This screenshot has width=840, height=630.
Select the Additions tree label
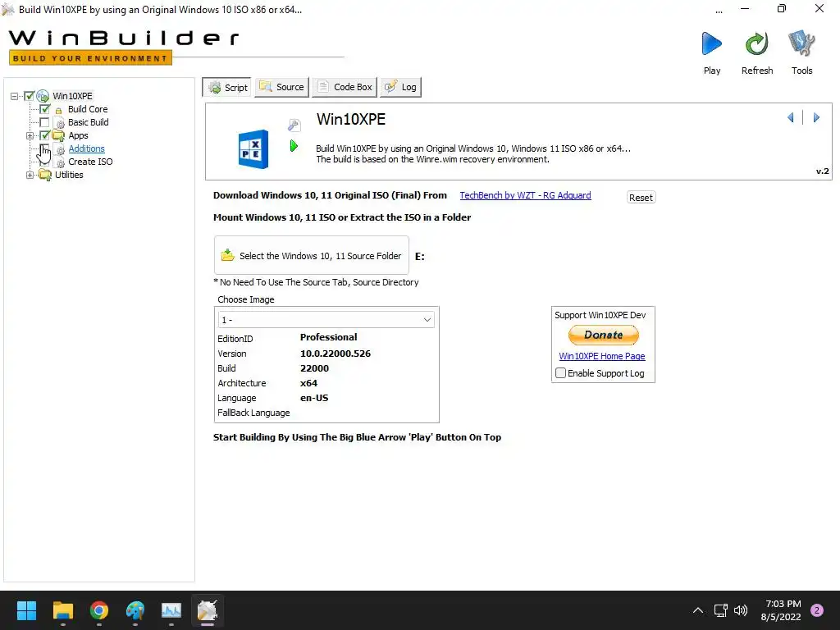[x=86, y=148]
